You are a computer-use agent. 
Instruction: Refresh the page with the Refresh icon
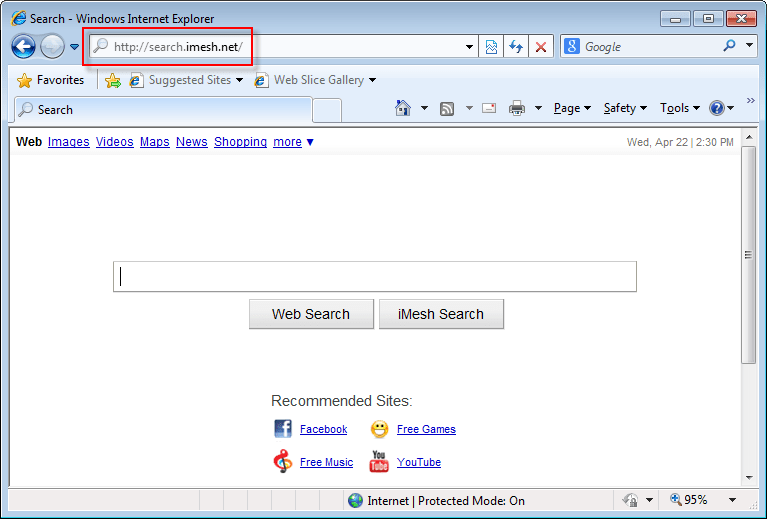point(516,47)
